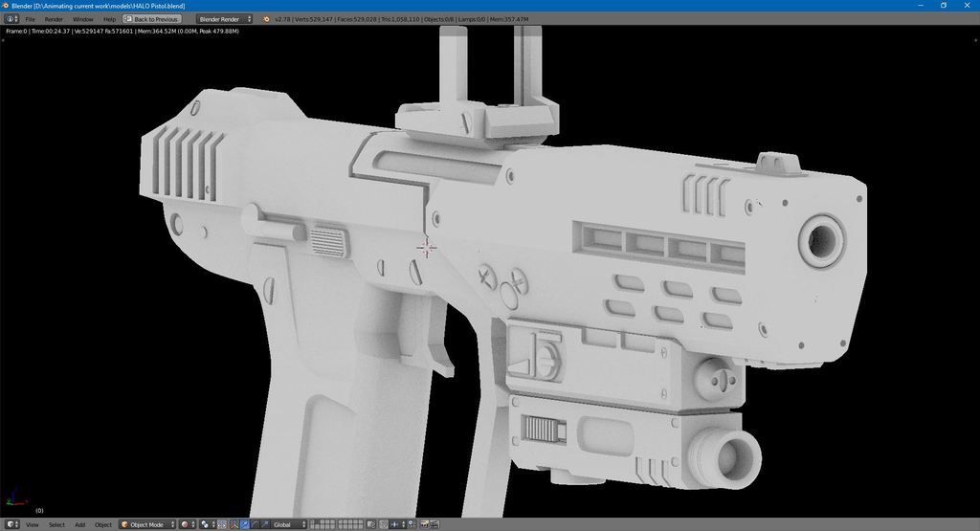Viewport: 980px width, 531px height.
Task: Click the Blender logo icon in header
Action: tap(266, 19)
